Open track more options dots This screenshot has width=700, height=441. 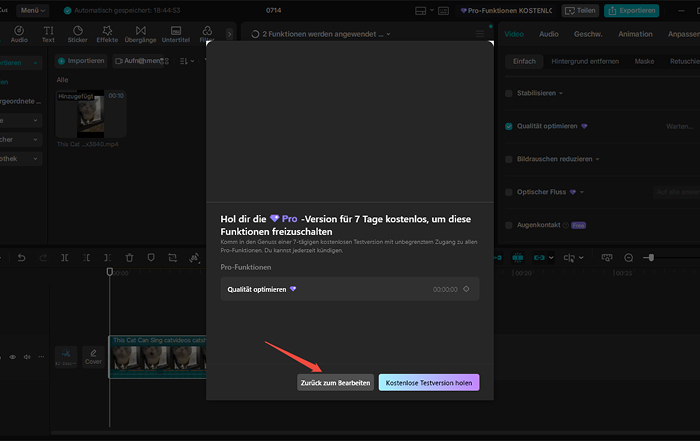(41, 357)
